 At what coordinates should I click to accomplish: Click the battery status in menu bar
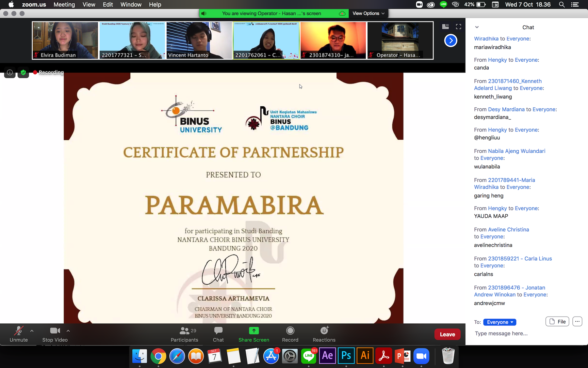pos(475,4)
